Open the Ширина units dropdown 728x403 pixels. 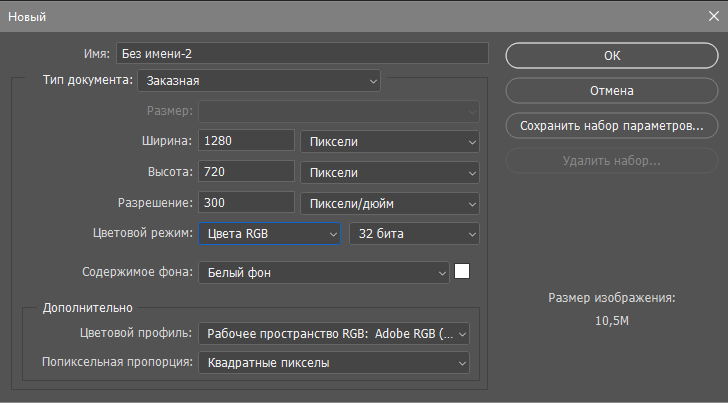390,142
